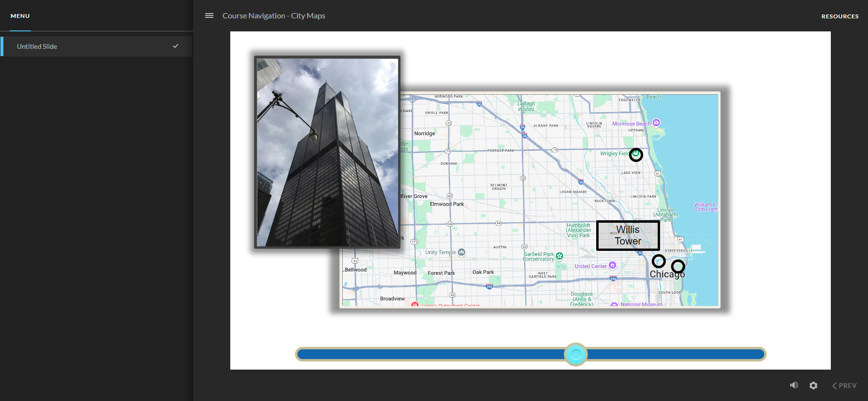Click the Wrigley Field circle marker
Image resolution: width=868 pixels, height=401 pixels.
point(636,155)
